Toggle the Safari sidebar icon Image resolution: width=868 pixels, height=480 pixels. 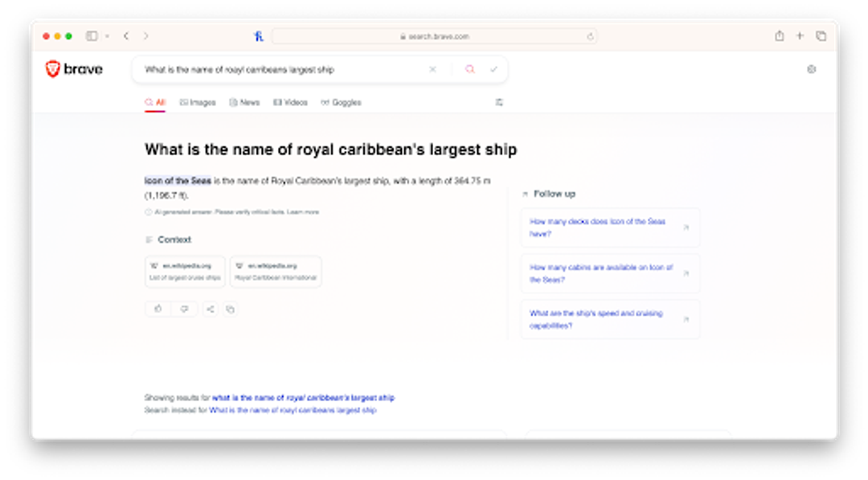point(92,36)
